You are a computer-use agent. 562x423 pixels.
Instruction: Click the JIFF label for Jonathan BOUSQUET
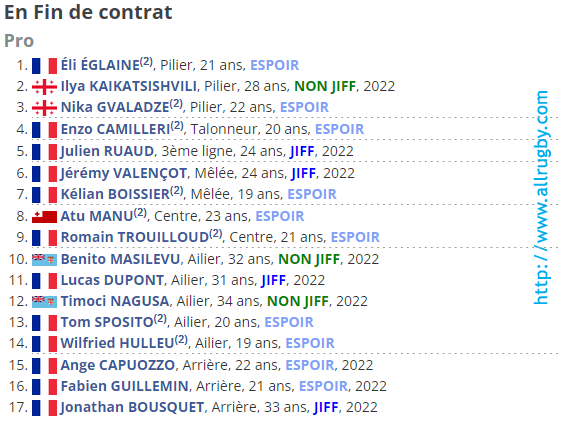coord(326,408)
